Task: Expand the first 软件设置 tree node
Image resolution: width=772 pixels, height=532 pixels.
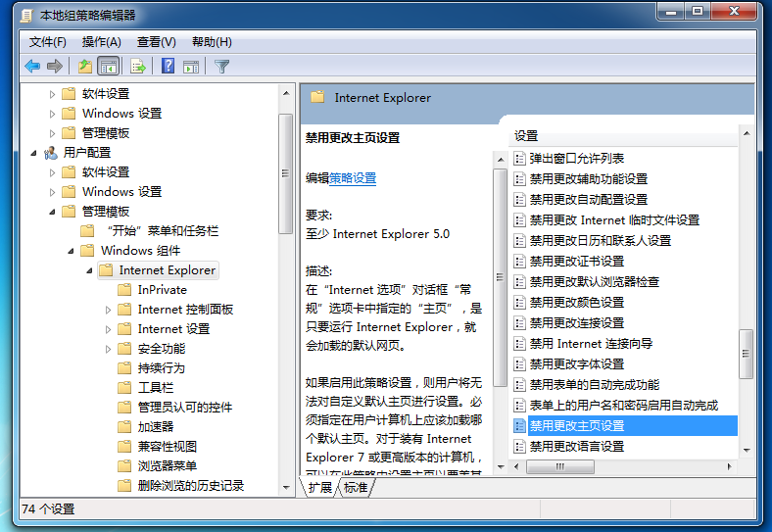Action: [52, 94]
